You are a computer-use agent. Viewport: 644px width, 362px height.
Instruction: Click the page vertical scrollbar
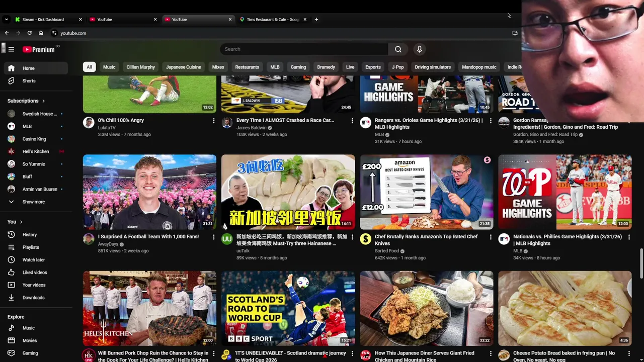[x=641, y=262]
